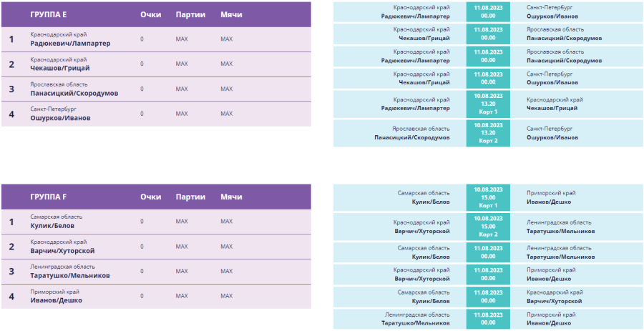
Task: Select Чекашов/Грицай in Group E standings table
Action: pos(60,68)
